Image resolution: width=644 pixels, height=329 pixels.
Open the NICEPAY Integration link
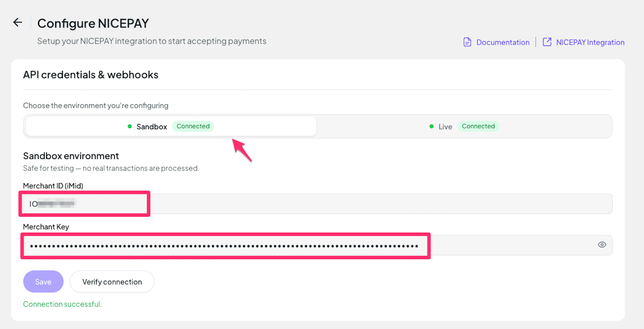(590, 42)
